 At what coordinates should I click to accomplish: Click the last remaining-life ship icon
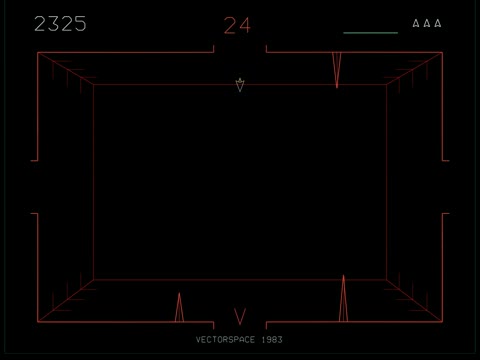(x=438, y=23)
